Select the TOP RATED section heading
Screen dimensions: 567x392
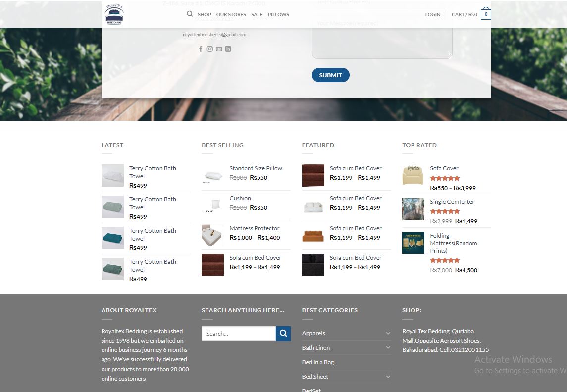coord(419,145)
